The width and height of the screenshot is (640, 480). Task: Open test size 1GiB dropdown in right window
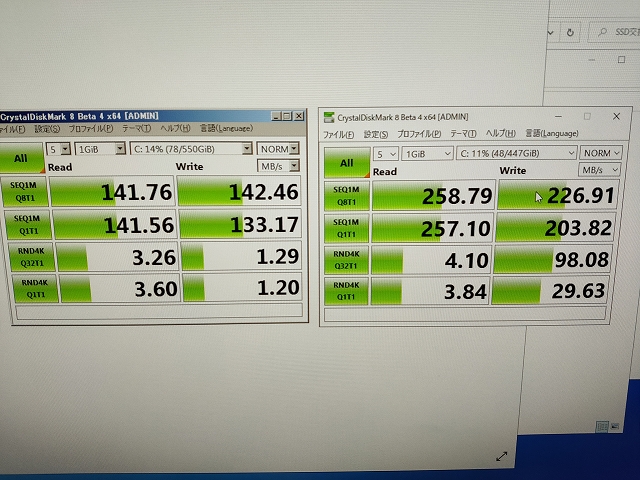point(427,153)
